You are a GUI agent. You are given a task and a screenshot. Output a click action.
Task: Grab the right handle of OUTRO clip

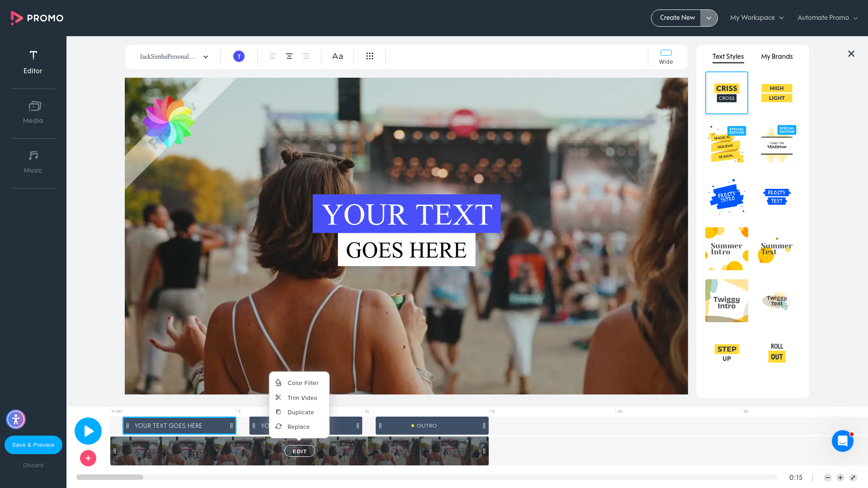(484, 426)
